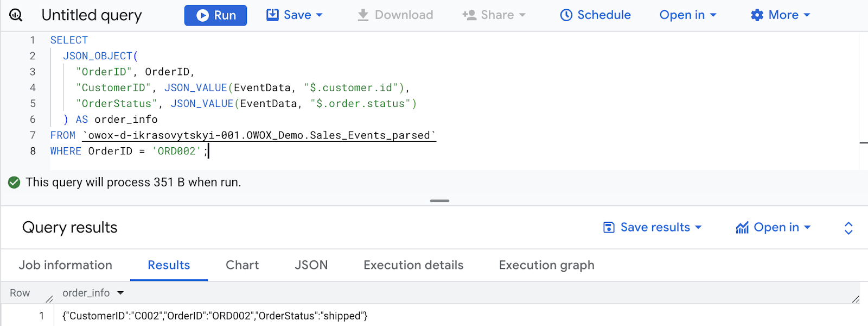Switch to the Chart tab

point(242,265)
